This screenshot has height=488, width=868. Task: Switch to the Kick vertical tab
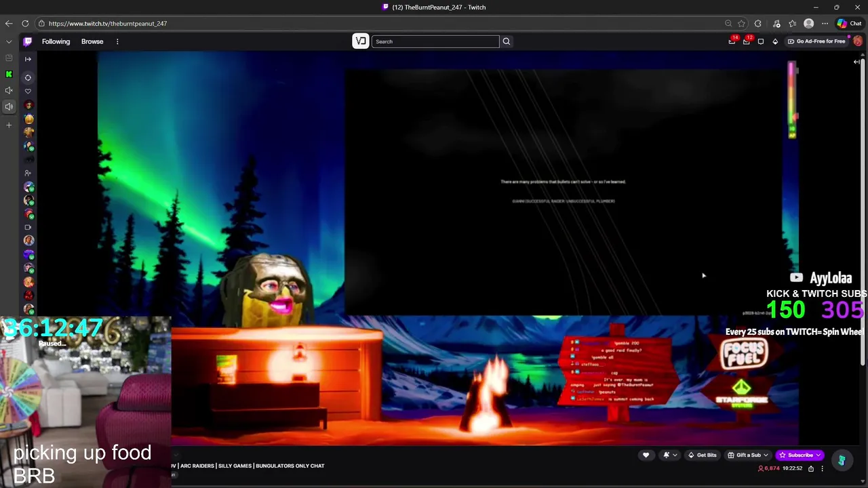[x=9, y=75]
